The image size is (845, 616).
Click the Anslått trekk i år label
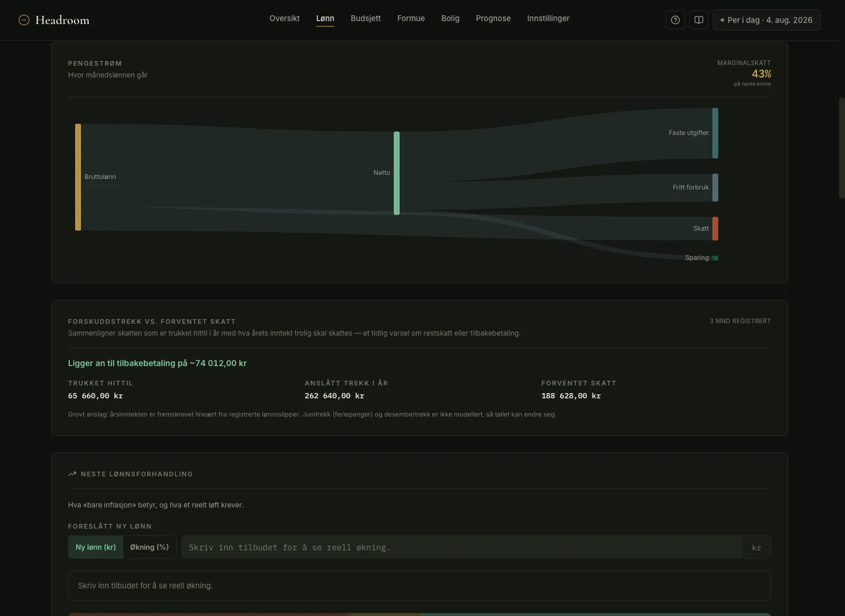pyautogui.click(x=346, y=383)
